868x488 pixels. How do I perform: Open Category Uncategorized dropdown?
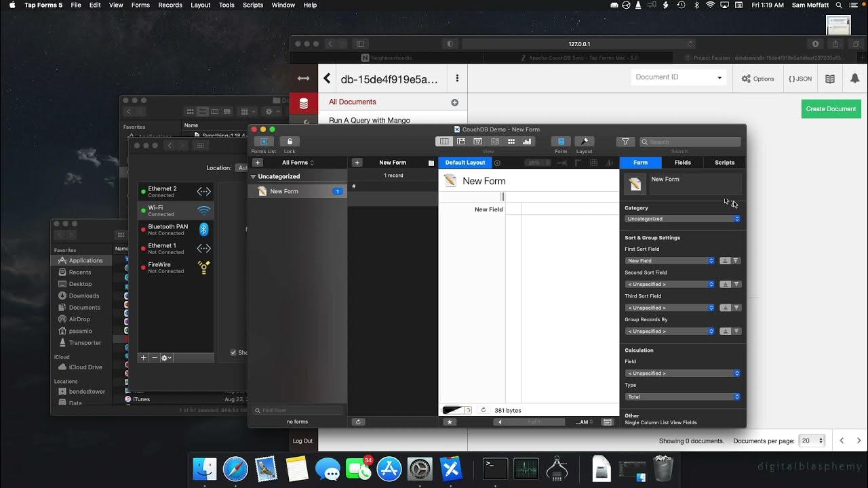(x=682, y=219)
